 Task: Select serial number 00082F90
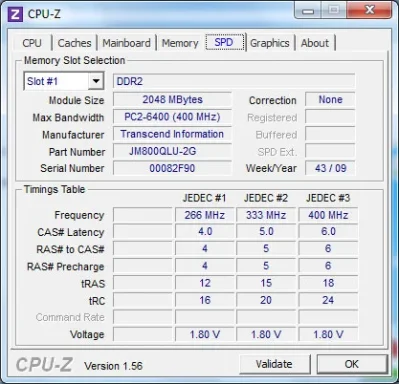pos(172,168)
